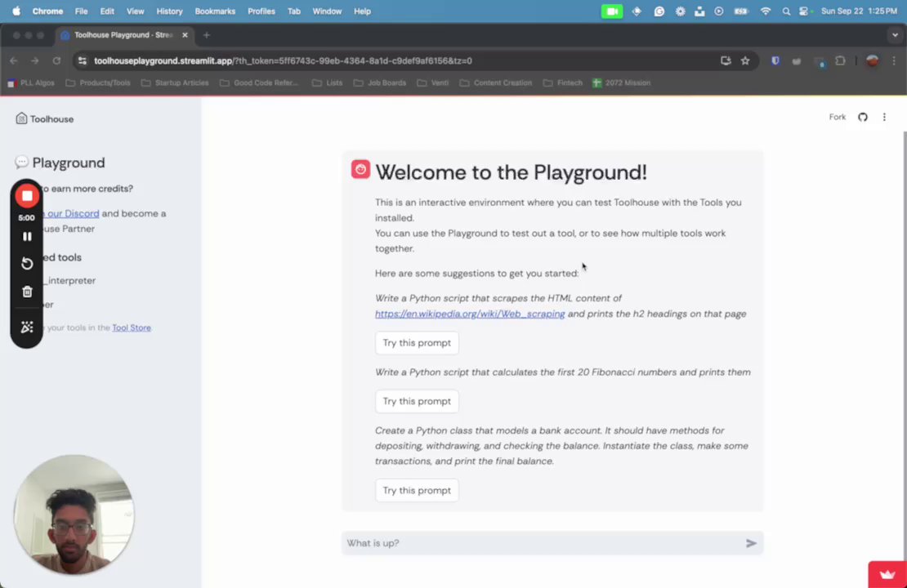Open Spotlight search in menu bar

pos(785,11)
